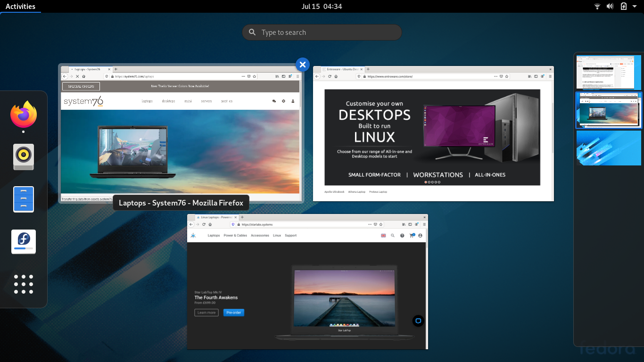Screen dimensions: 644x362
Task: Launch Firefox from the dock
Action: (x=24, y=115)
